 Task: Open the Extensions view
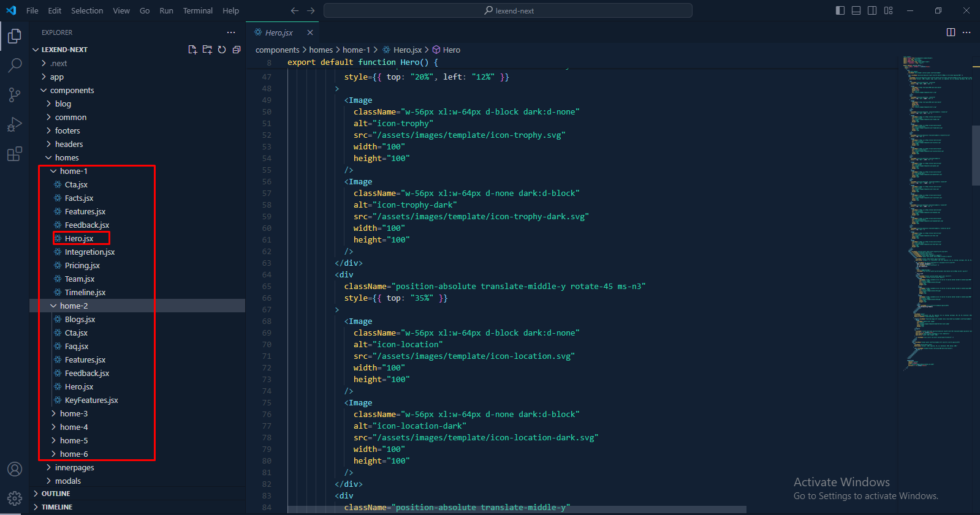pyautogui.click(x=15, y=154)
